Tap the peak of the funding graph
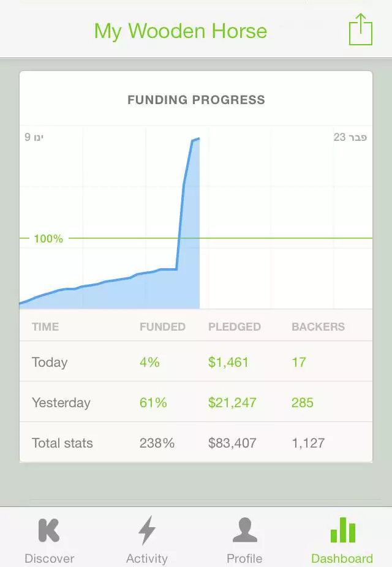Screen dimensions: 392x567 pyautogui.click(x=198, y=138)
